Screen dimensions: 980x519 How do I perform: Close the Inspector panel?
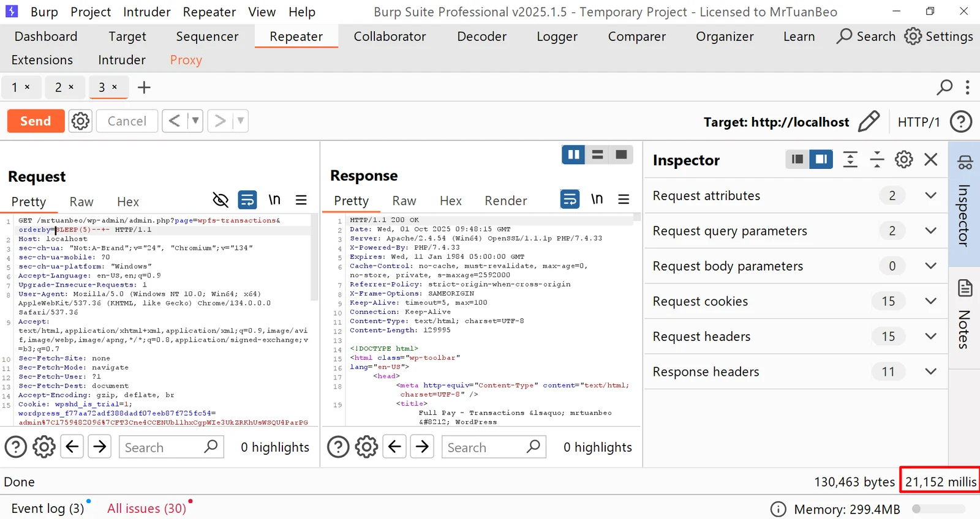click(x=931, y=160)
